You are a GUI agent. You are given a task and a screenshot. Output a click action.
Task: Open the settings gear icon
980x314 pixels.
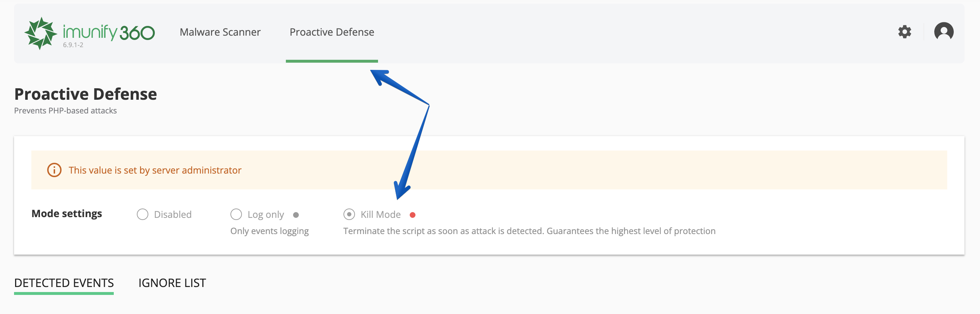905,32
